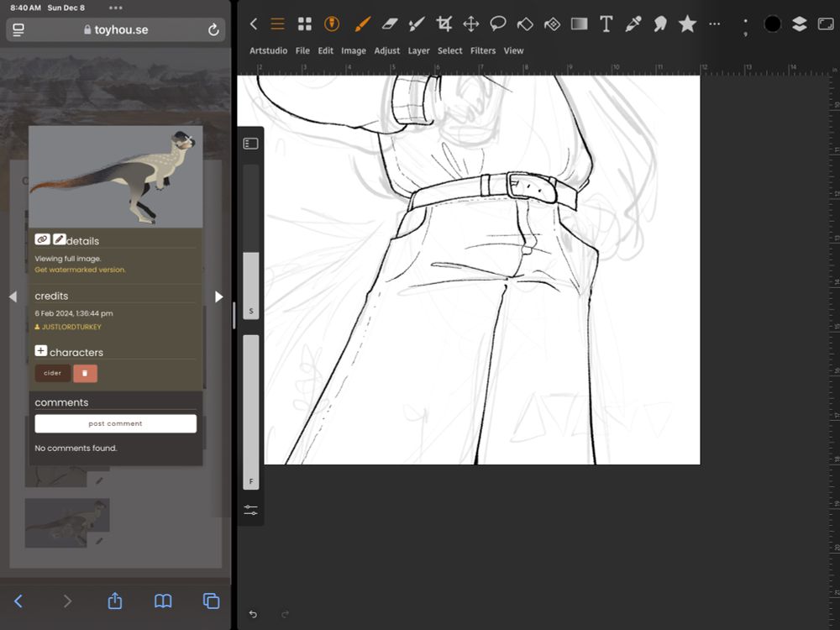
Task: Add a character with plus icon
Action: (x=40, y=350)
